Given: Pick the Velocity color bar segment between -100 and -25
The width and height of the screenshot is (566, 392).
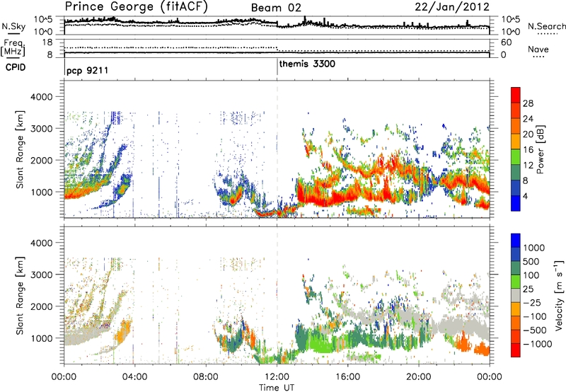Looking at the screenshot, I should tap(516, 309).
